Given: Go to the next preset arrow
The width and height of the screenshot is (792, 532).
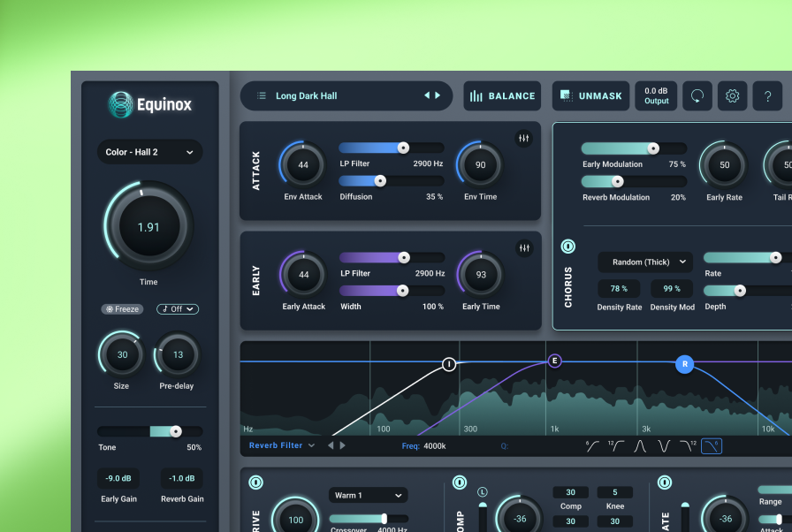Looking at the screenshot, I should 437,95.
